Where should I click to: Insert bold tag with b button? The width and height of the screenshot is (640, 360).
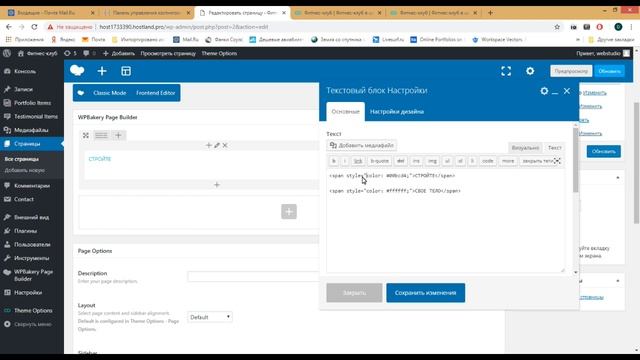(x=333, y=161)
